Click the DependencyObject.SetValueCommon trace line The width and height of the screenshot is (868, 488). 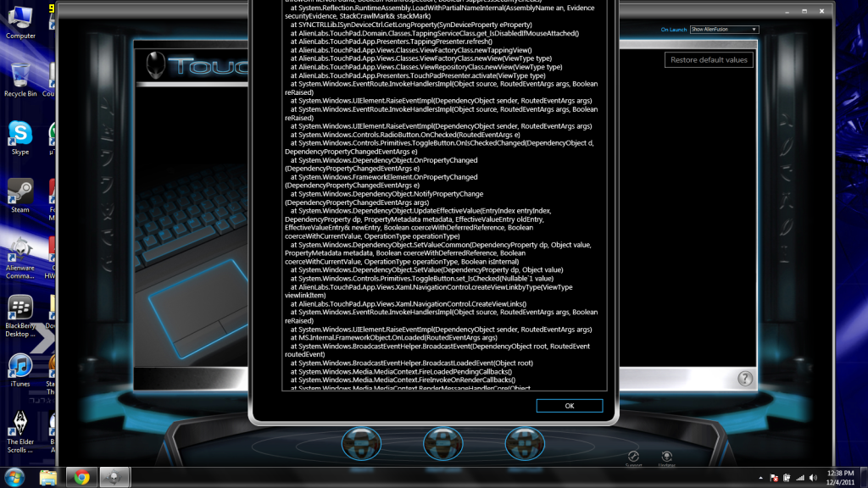[438, 252]
